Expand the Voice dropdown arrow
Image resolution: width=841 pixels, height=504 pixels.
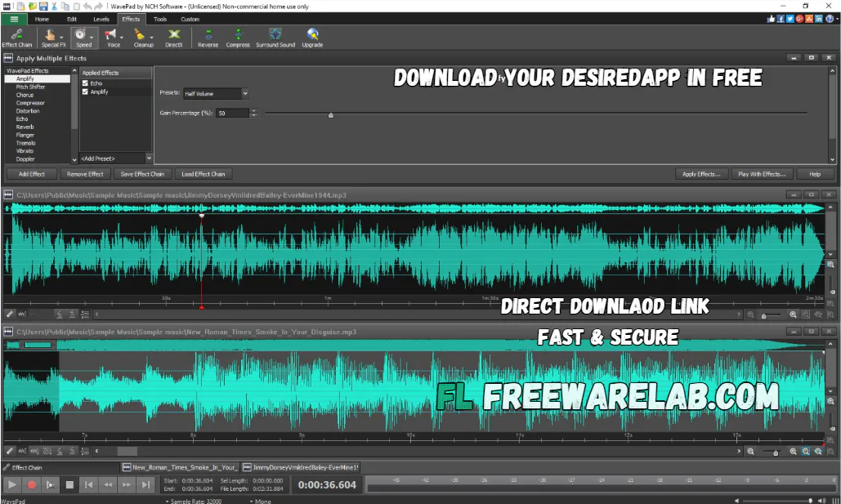coord(122,38)
